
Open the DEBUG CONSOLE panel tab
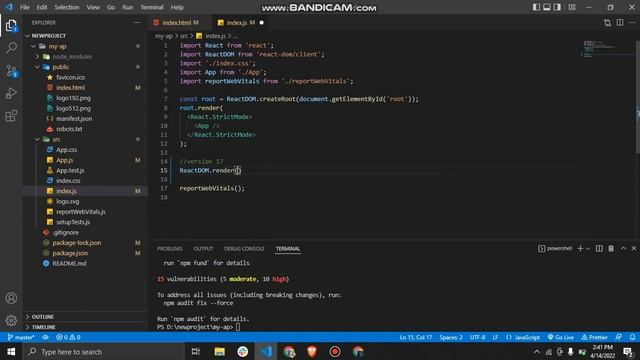244,249
